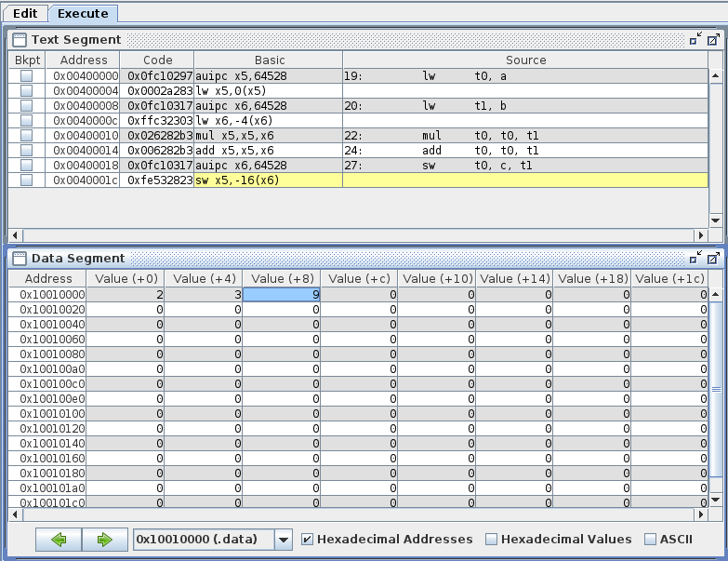
Task: Click source line 19 lw t0, a
Action: 525,75
